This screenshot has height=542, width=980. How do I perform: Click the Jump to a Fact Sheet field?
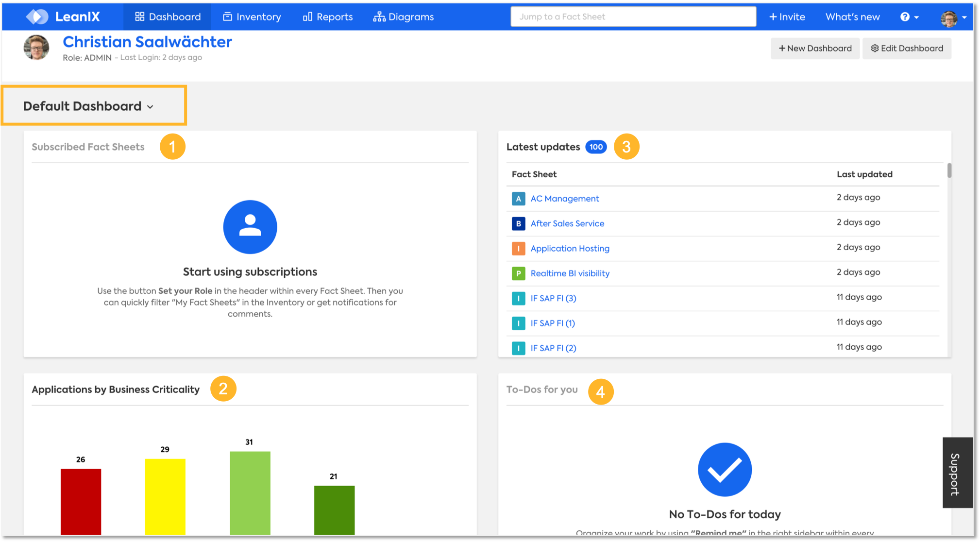point(633,17)
